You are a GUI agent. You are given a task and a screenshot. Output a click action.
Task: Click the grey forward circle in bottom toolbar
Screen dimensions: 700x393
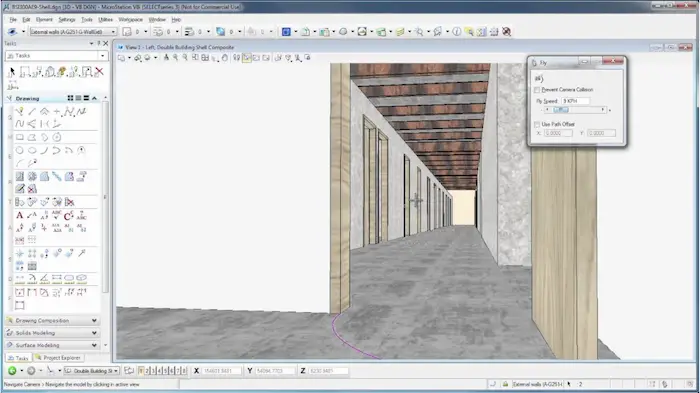click(31, 371)
